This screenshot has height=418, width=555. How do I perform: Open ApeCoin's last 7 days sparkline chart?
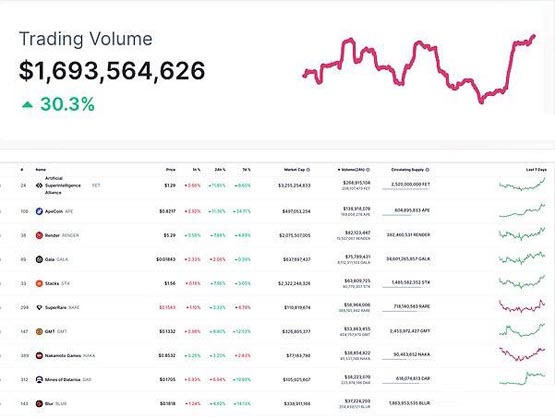tap(522, 210)
